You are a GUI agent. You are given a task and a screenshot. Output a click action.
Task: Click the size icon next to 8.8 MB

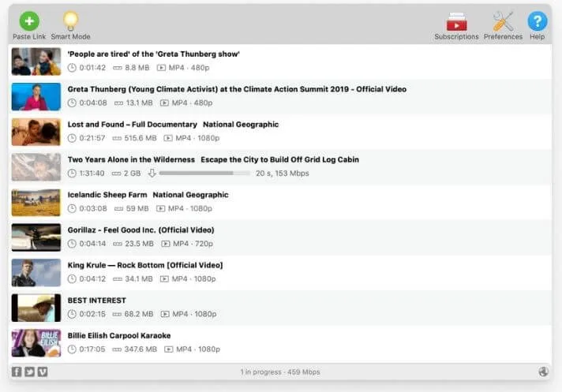pos(118,68)
